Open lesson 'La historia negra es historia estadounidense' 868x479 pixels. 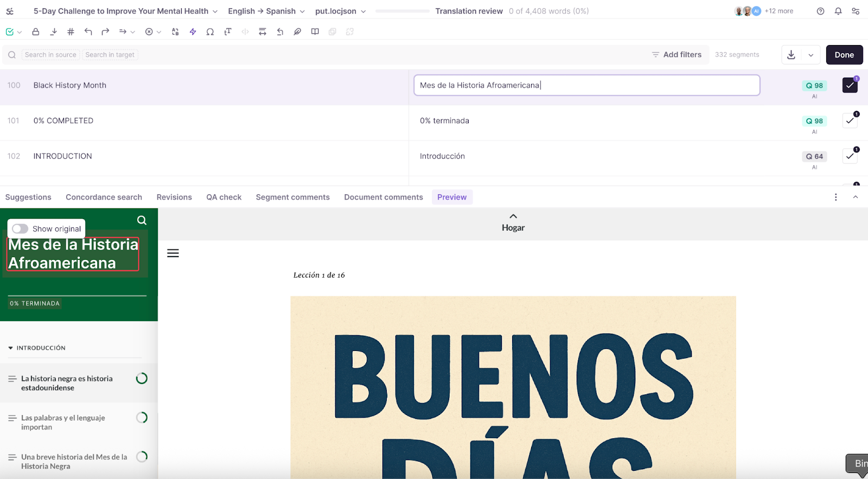[79, 383]
